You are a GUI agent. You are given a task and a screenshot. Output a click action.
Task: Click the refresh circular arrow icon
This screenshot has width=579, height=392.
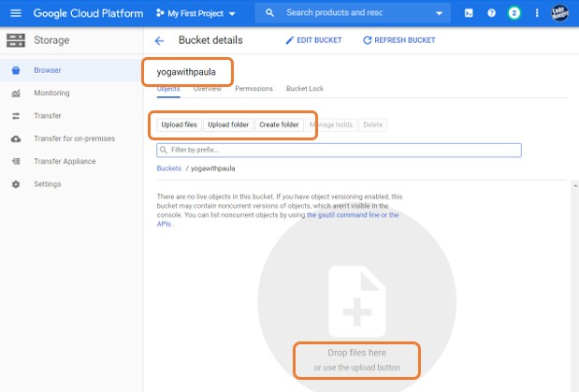point(367,40)
